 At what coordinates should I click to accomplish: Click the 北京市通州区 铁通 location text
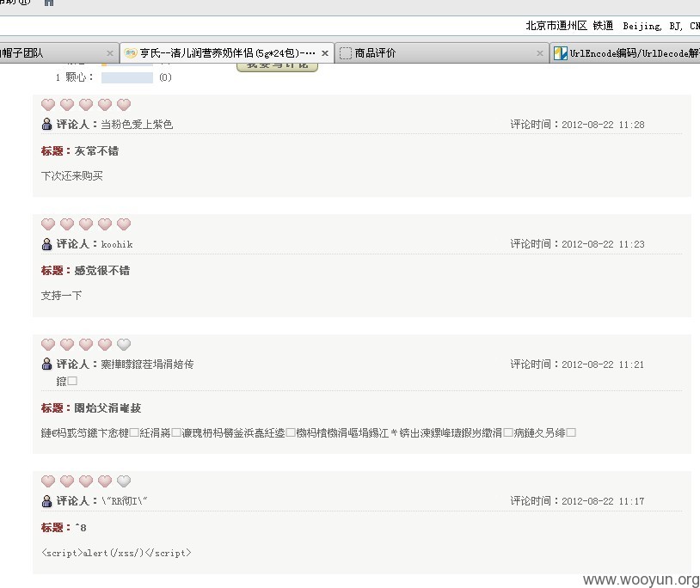pyautogui.click(x=569, y=26)
